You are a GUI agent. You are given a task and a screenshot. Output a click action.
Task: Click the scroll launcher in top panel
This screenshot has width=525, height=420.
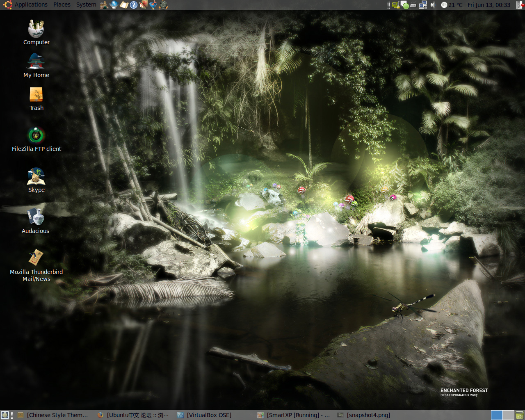(x=124, y=5)
